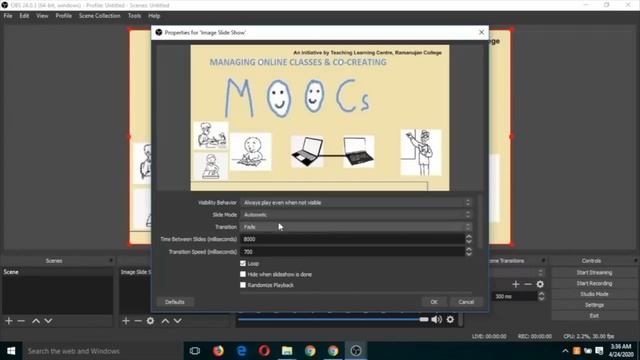Select the Image Slide Show source row

[135, 272]
